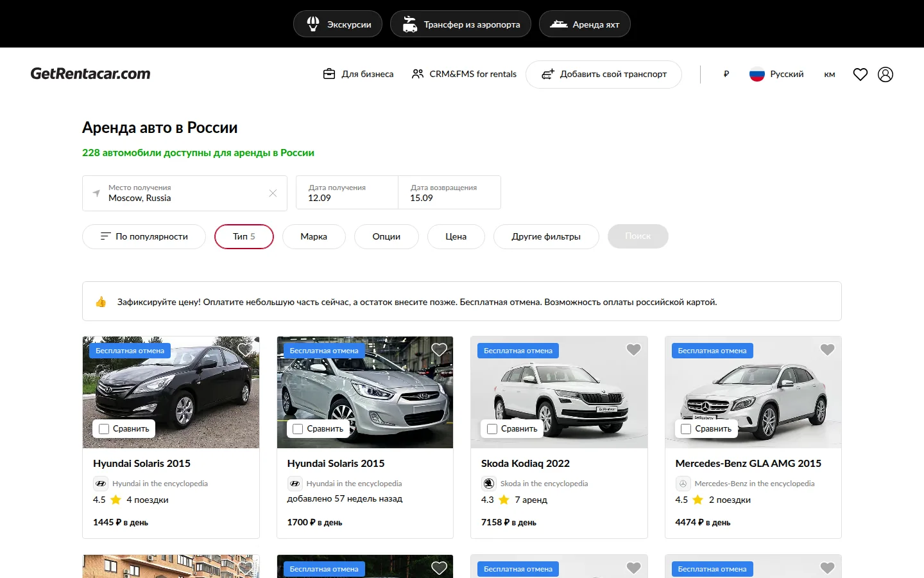Viewport: 924px width, 578px height.
Task: Open the Цена price filter
Action: pyautogui.click(x=456, y=236)
